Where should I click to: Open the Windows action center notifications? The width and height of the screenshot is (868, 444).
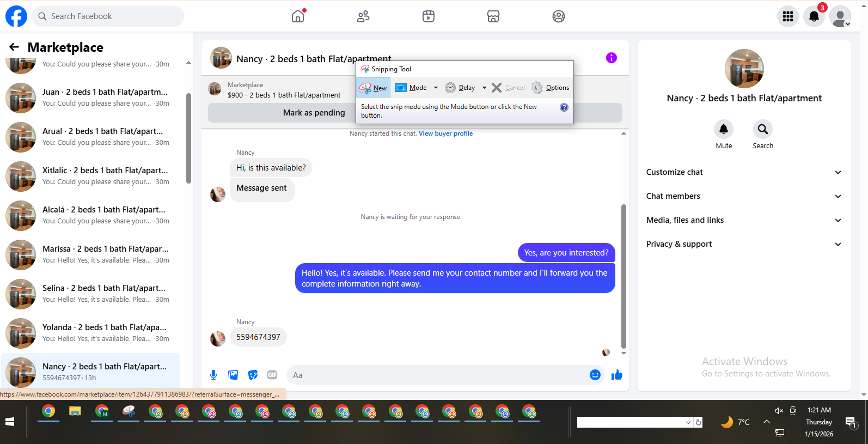coord(851,422)
